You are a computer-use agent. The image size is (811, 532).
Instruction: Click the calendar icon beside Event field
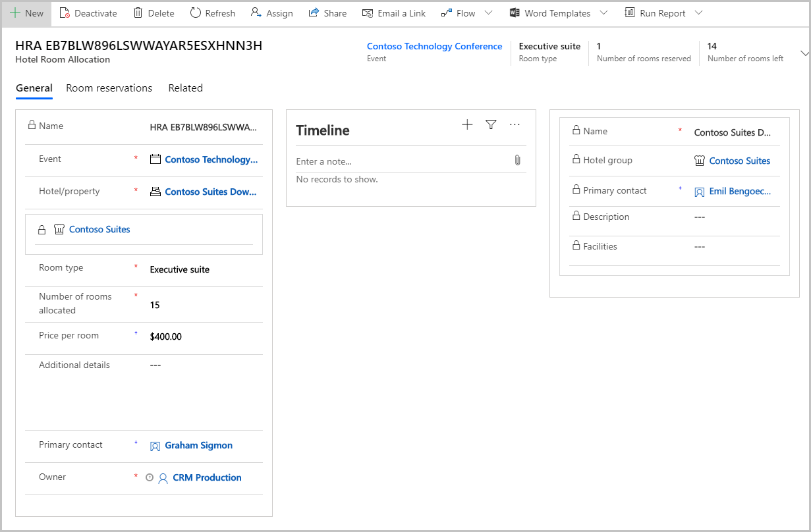155,159
